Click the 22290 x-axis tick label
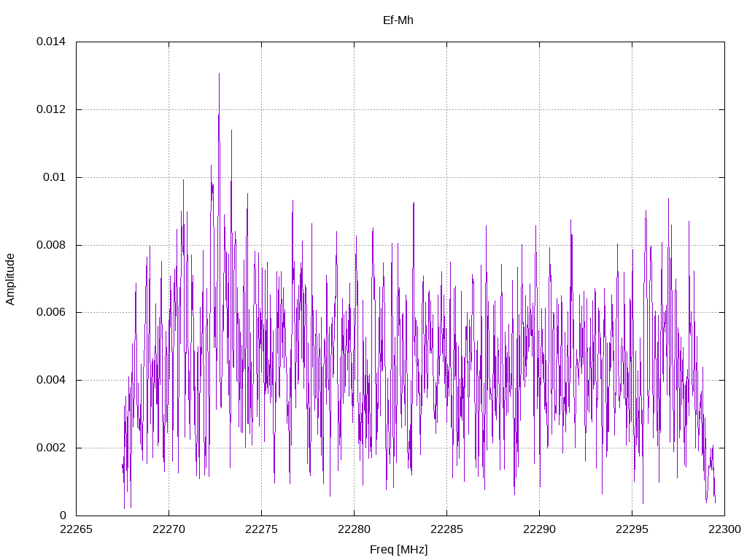The width and height of the screenshot is (747, 560). 539,529
